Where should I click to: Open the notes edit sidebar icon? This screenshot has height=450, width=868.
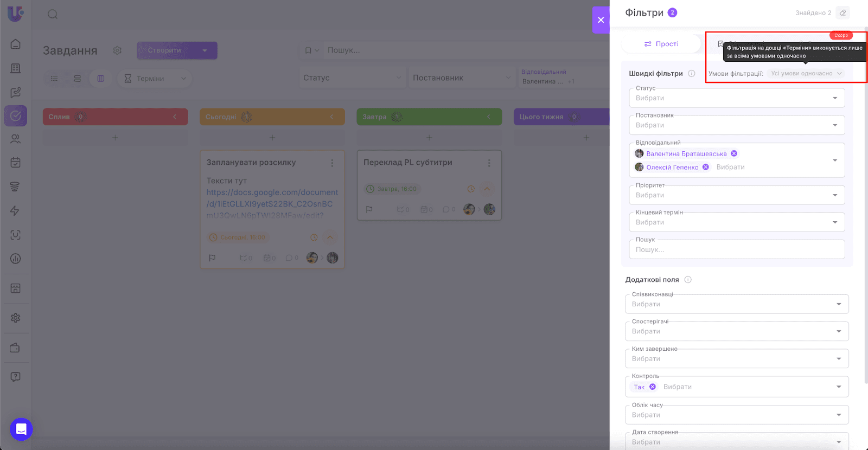[x=16, y=92]
